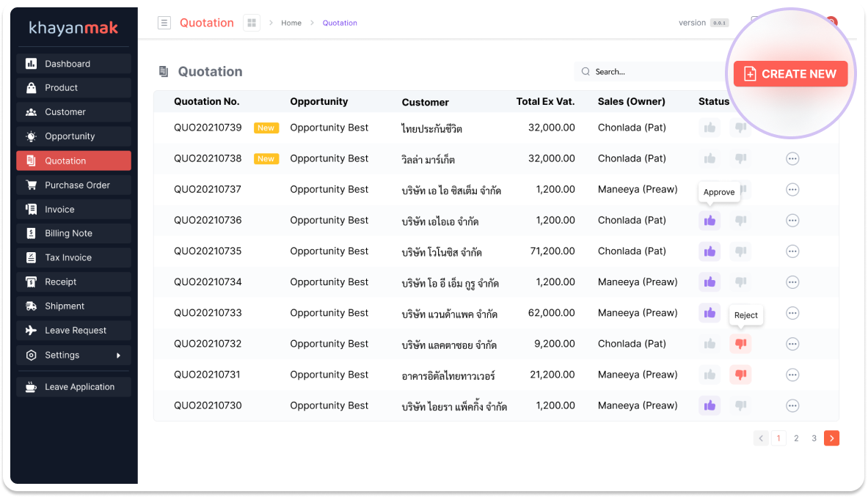868x497 pixels.
Task: Click the search magnifier icon
Action: pos(586,72)
